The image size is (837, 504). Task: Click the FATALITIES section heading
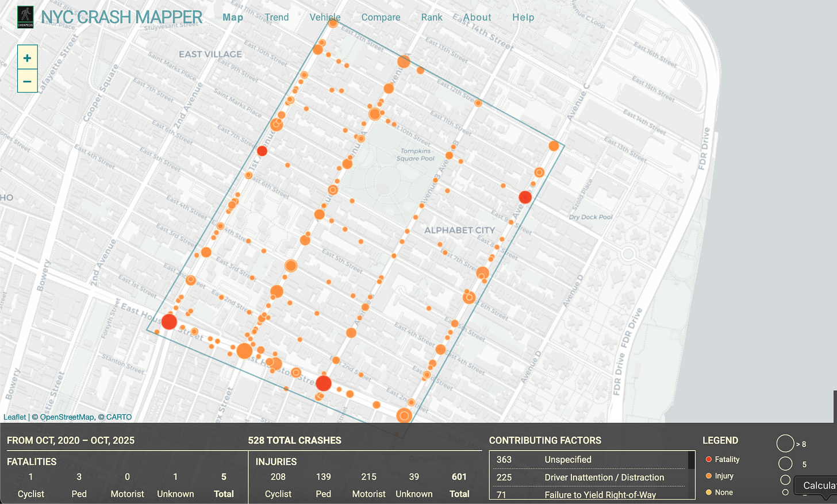pyautogui.click(x=32, y=461)
